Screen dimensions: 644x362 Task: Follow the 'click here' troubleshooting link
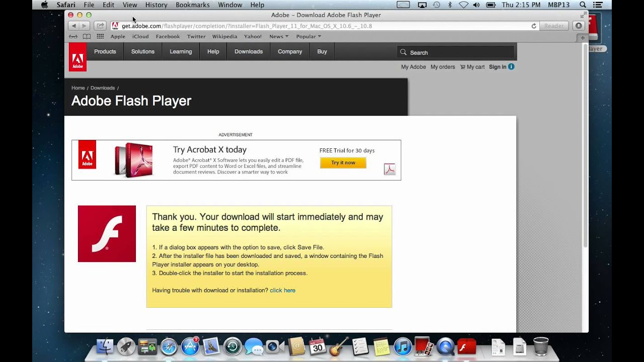point(282,290)
